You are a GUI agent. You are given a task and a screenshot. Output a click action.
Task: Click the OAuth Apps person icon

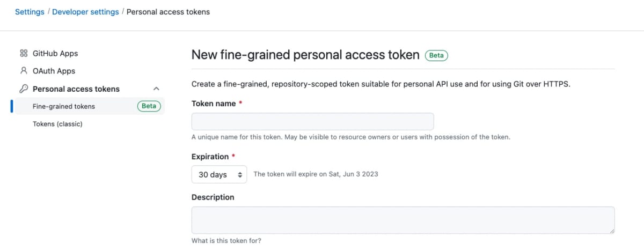click(x=24, y=71)
